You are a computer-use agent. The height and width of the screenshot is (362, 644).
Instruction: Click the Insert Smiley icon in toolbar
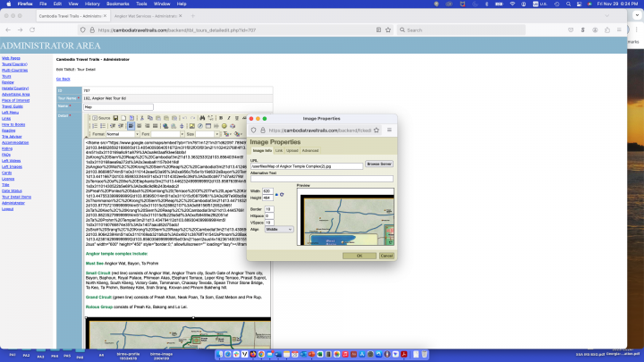point(225,126)
